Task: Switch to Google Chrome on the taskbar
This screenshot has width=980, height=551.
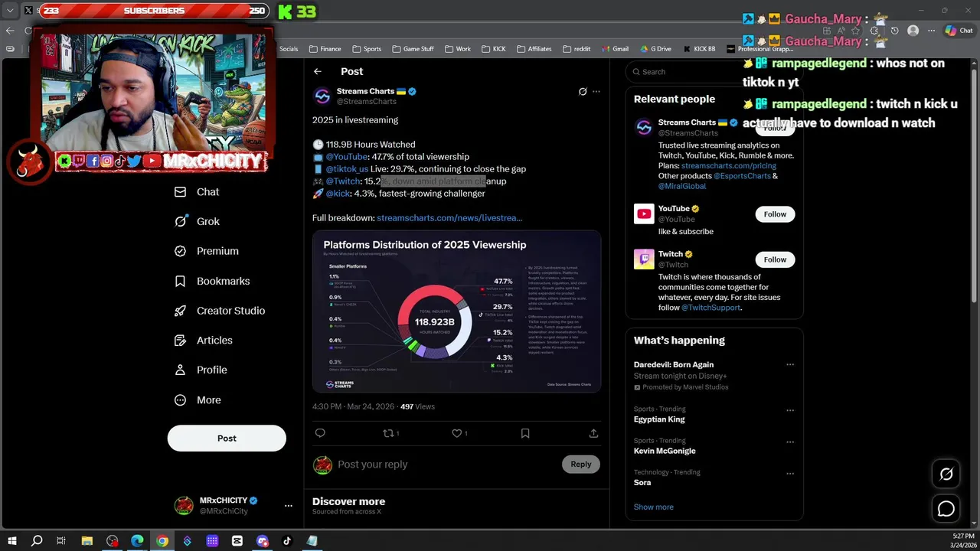Action: coord(162,541)
